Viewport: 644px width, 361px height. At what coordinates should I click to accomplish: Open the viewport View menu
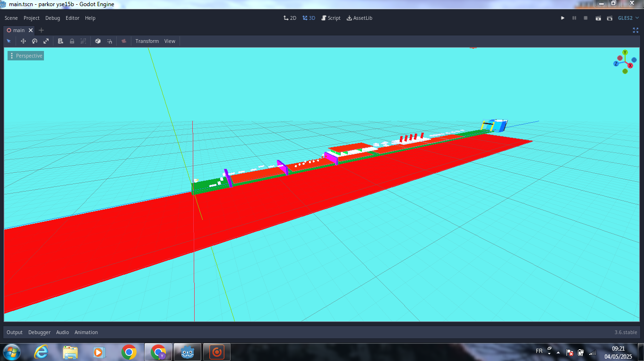(170, 41)
